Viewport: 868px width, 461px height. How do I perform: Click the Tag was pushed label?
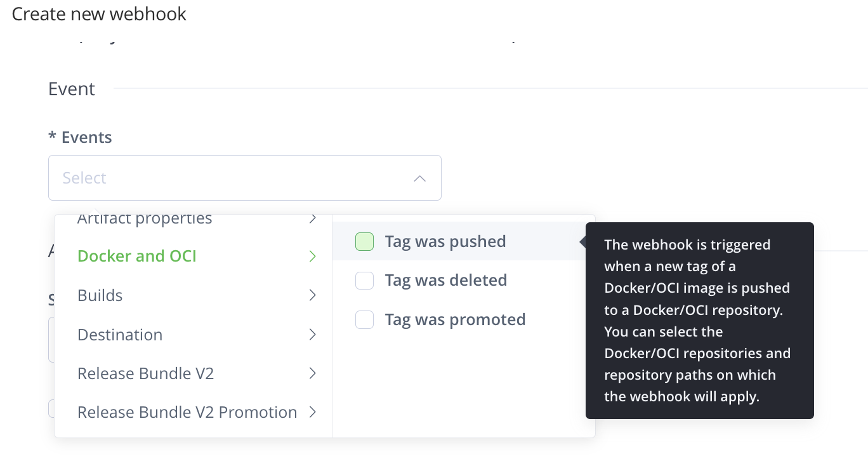click(445, 242)
